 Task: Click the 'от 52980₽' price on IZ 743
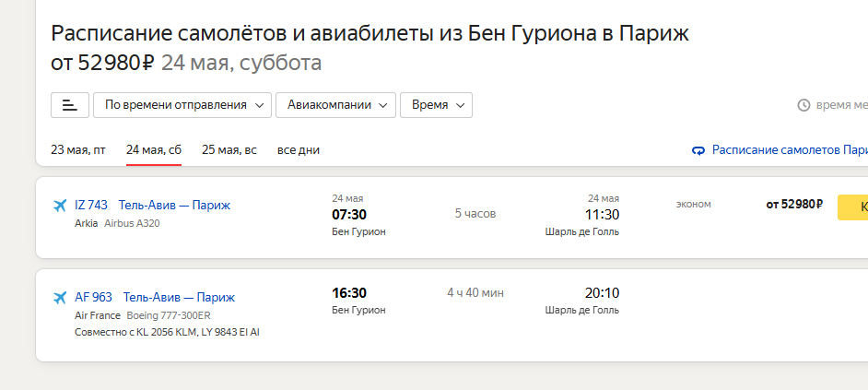794,205
